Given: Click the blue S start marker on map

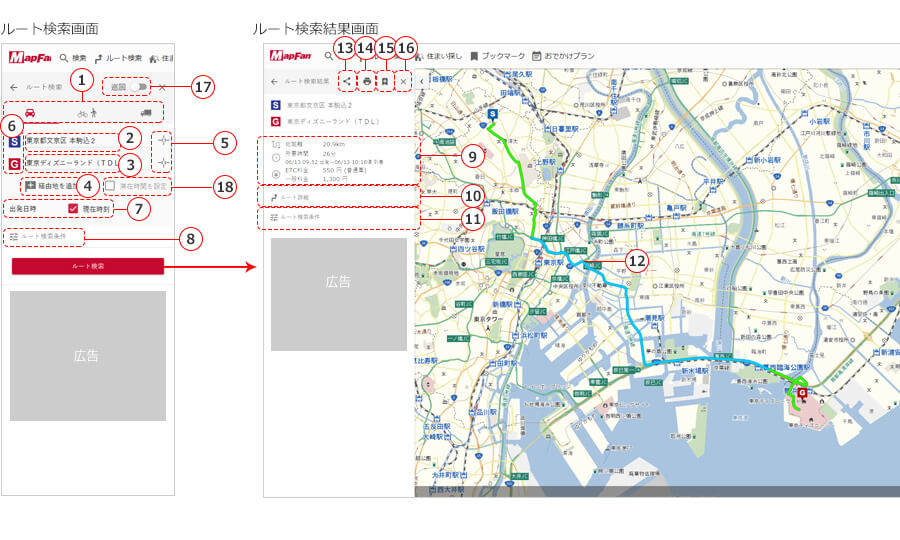Looking at the screenshot, I should 492,115.
